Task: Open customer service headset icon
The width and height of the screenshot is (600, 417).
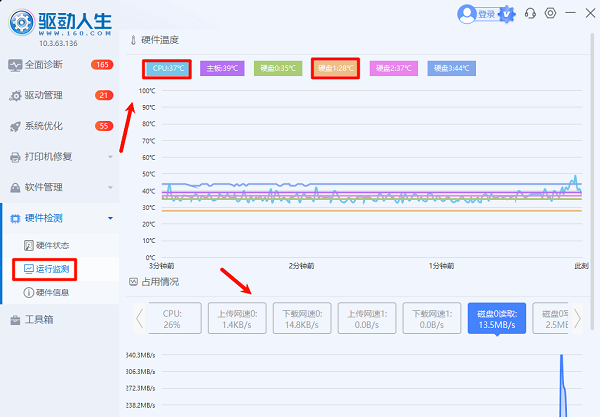Action: 530,13
